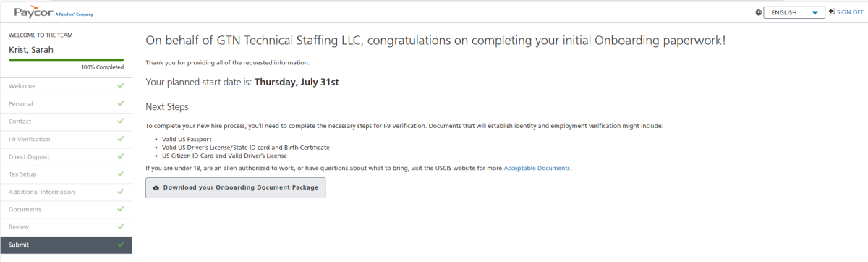Viewport: 868px width, 262px height.
Task: Click the language dropdown arrow
Action: click(815, 12)
